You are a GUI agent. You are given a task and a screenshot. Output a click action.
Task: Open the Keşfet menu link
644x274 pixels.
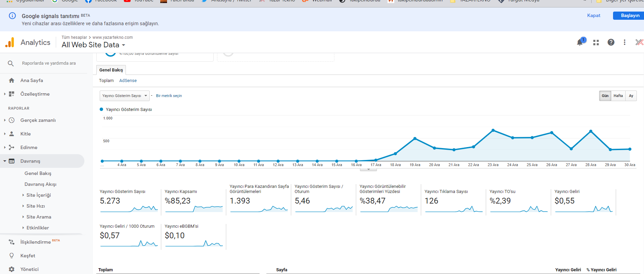click(28, 256)
